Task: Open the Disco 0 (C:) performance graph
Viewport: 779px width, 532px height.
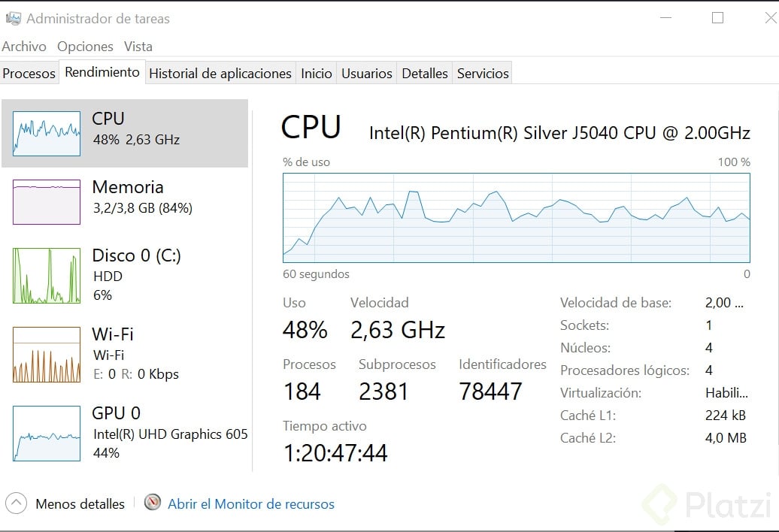Action: [x=47, y=276]
